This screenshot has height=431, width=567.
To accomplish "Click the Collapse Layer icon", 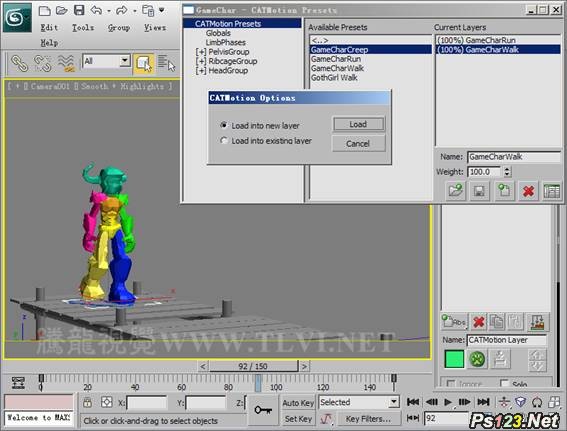I will pyautogui.click(x=537, y=321).
